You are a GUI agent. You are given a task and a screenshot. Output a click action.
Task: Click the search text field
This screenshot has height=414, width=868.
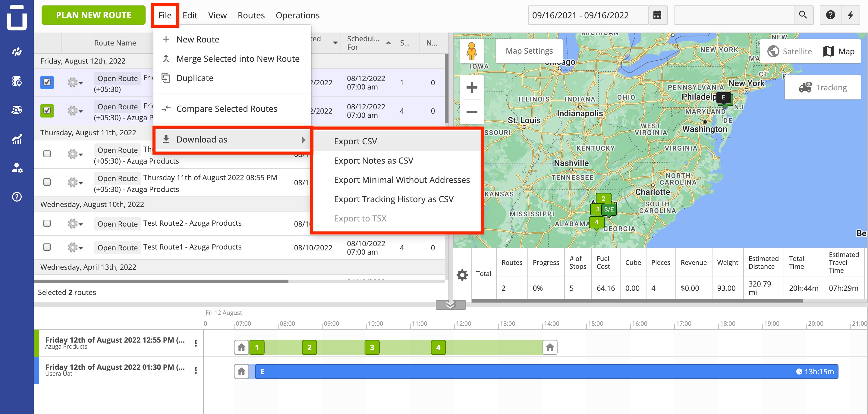[x=734, y=15]
